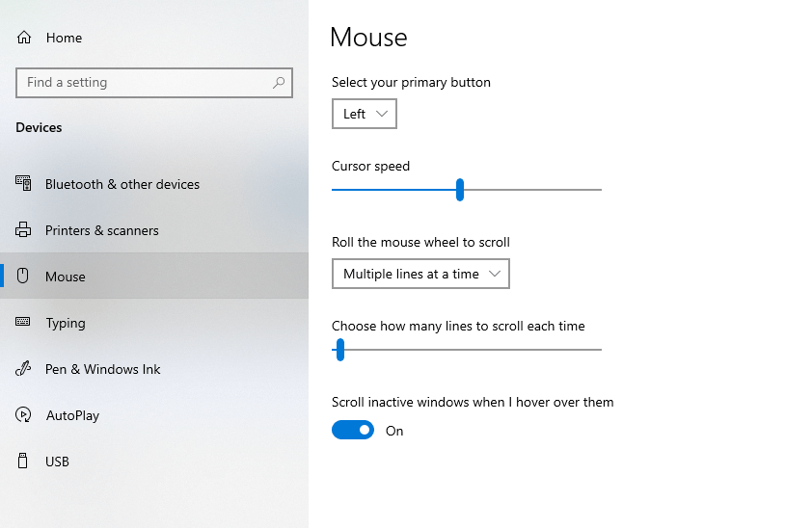Click the keyboard icon beside Typing
Screen dimensions: 812x528
pyautogui.click(x=24, y=323)
